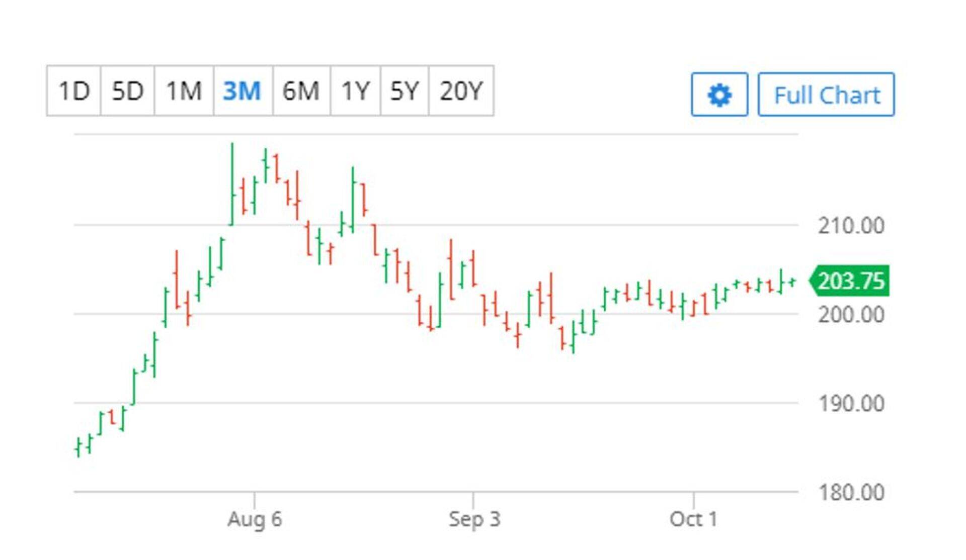Click the Aug 6 date marker
This screenshot has width=966, height=560.
tap(255, 519)
